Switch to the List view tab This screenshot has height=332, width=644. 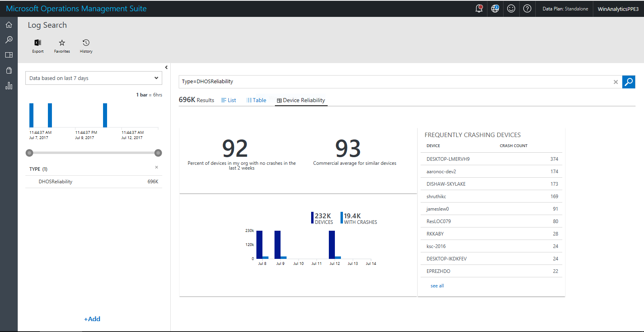click(x=229, y=100)
